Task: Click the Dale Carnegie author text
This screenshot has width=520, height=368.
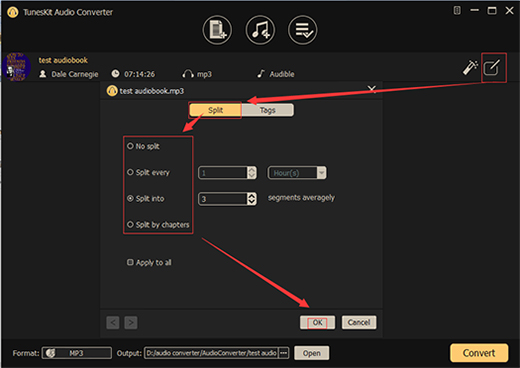Action: [x=75, y=74]
